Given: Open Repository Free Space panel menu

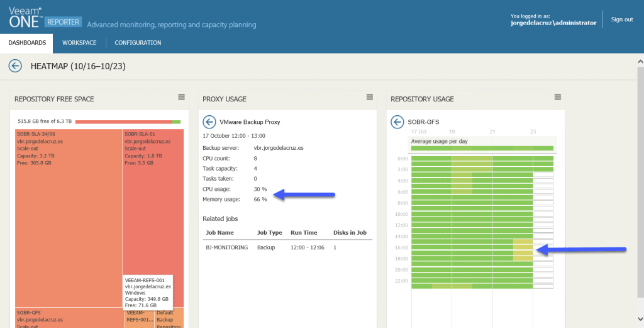Looking at the screenshot, I should (181, 97).
